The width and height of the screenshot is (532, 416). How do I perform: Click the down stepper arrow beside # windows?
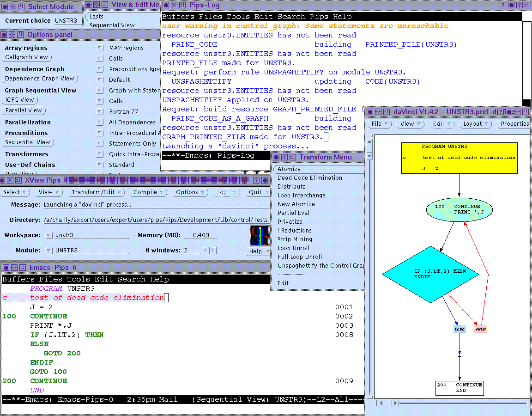coord(213,250)
